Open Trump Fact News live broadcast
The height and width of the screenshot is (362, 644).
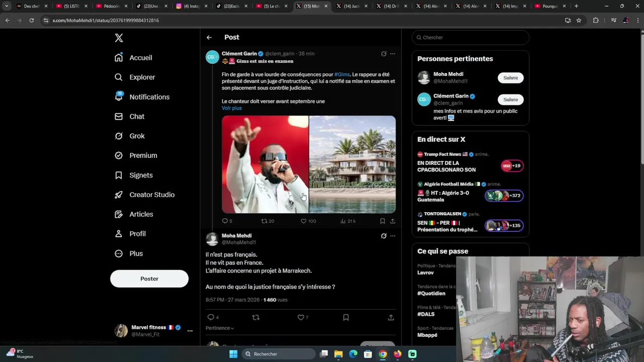[x=470, y=162]
